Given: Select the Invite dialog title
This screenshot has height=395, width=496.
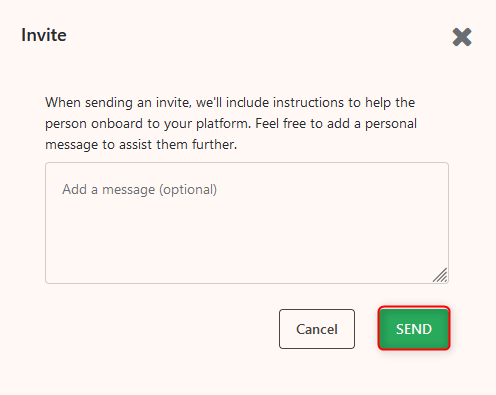Looking at the screenshot, I should 44,35.
